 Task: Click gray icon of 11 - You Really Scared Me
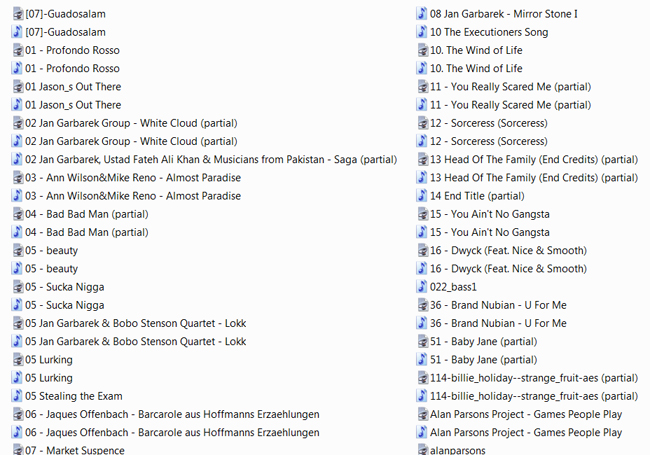422,87
